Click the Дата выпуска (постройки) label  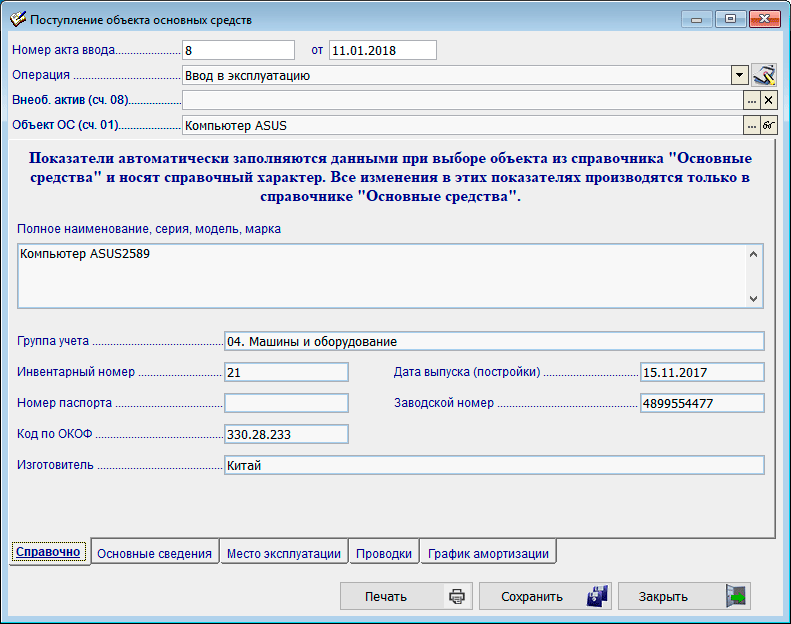point(467,372)
